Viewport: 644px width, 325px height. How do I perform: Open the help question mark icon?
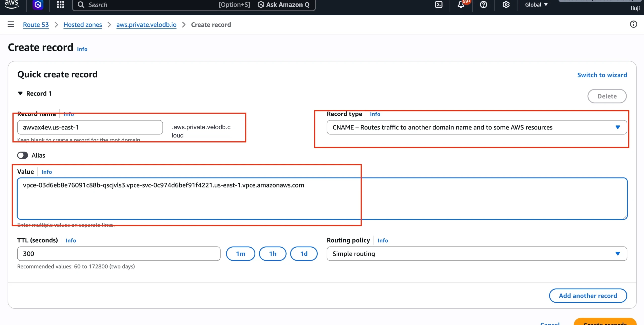coord(484,5)
